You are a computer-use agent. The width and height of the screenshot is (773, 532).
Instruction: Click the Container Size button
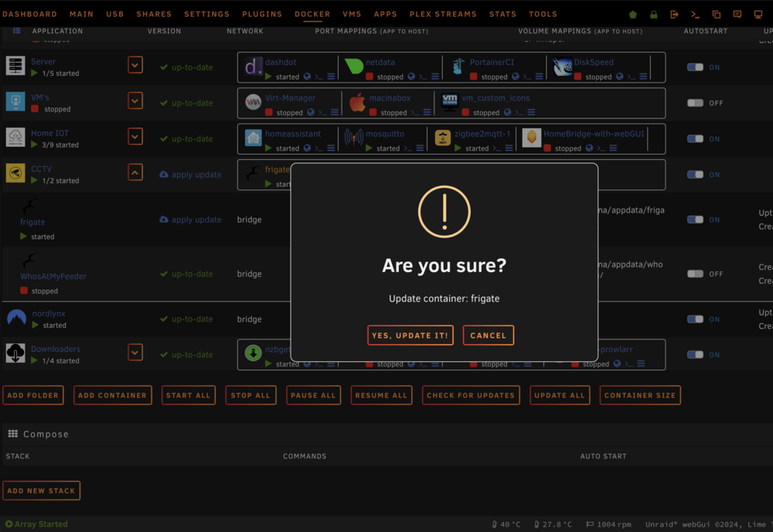(640, 395)
